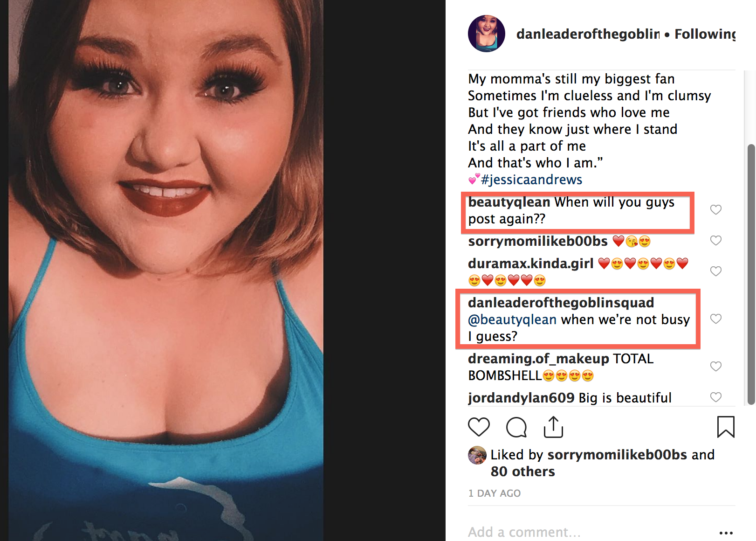Open the three dots more options menu
Image resolution: width=756 pixels, height=541 pixels.
(x=726, y=533)
